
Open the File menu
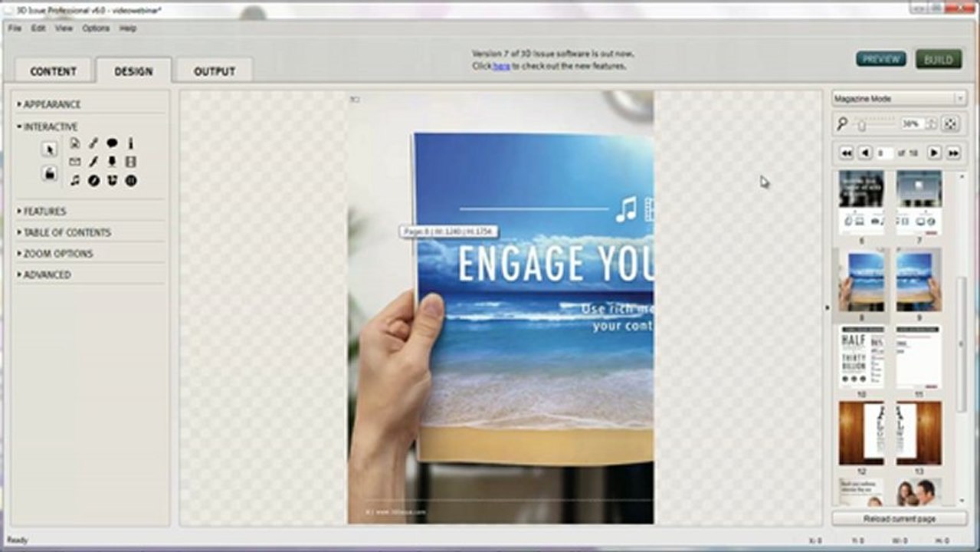coord(15,28)
